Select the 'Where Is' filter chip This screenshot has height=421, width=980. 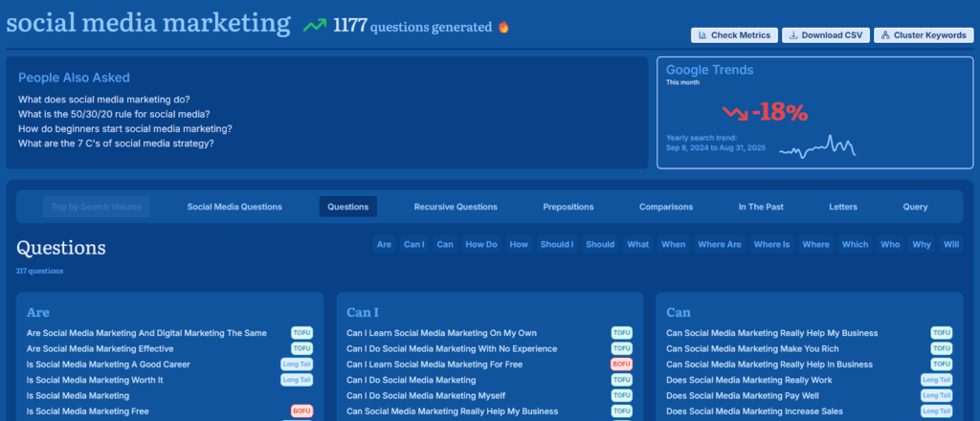tap(772, 244)
